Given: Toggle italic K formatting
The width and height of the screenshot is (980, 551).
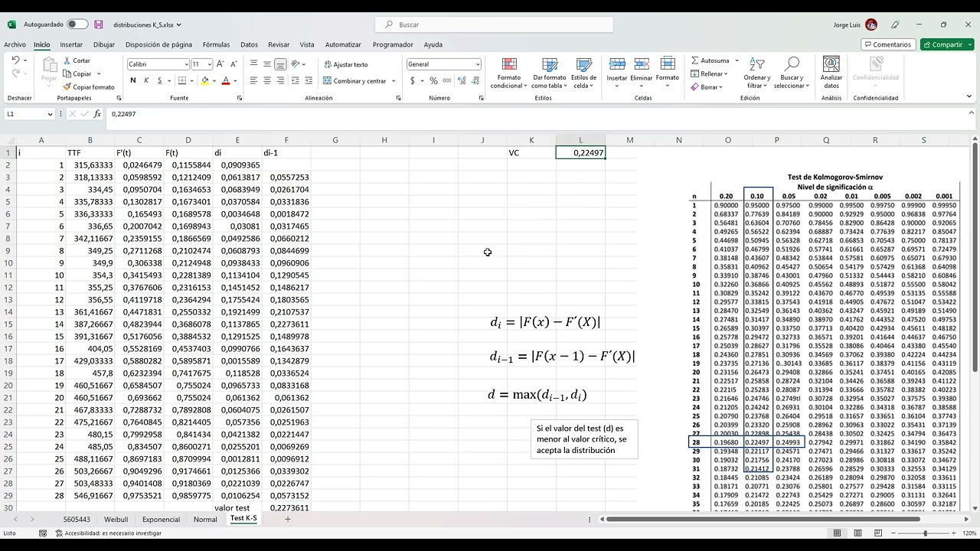Looking at the screenshot, I should (x=146, y=80).
